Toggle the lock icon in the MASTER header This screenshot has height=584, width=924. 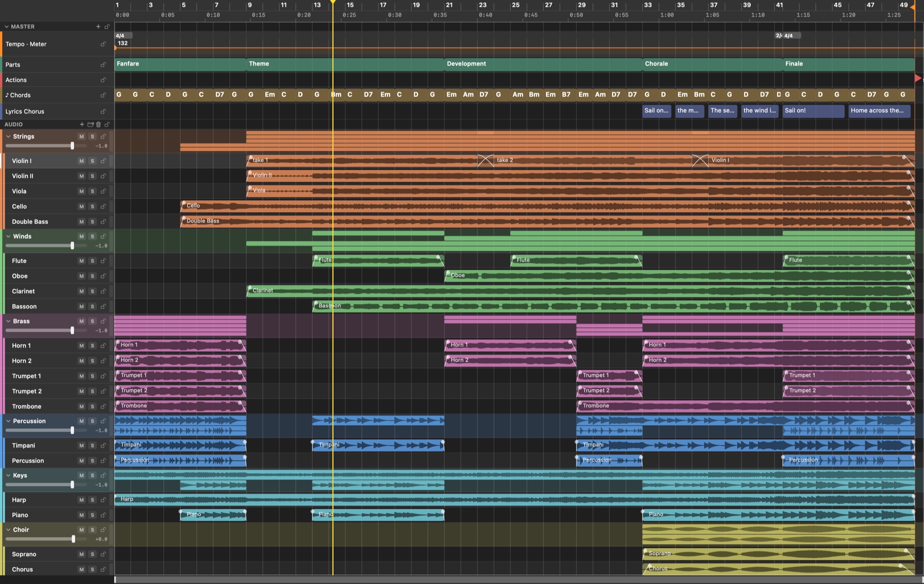click(x=107, y=27)
